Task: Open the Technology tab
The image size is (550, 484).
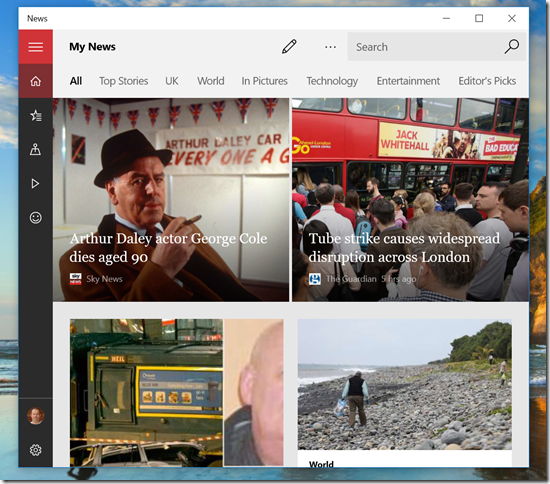Action: (x=332, y=81)
